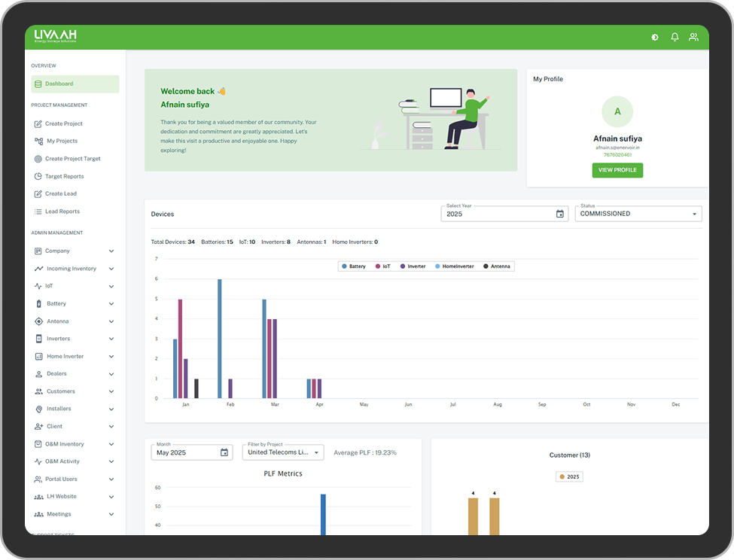Click the VIEW PROFILE button
The image size is (734, 560).
(617, 170)
